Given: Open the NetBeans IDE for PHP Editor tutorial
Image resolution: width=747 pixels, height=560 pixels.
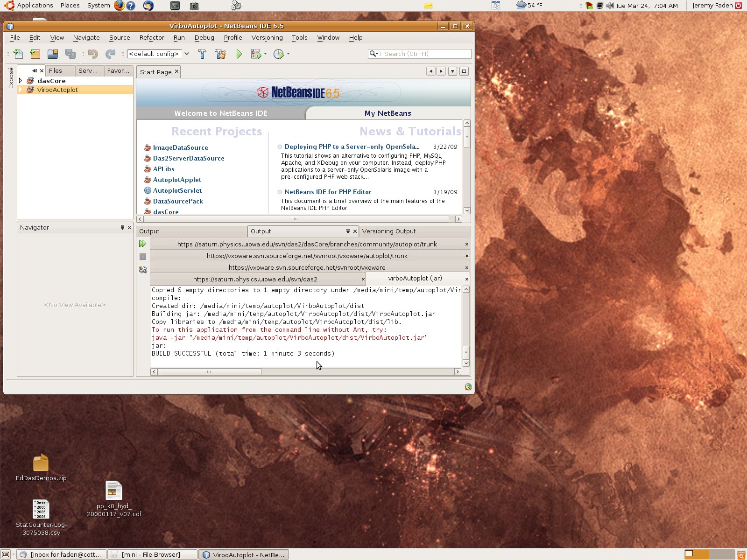Looking at the screenshot, I should tap(328, 192).
